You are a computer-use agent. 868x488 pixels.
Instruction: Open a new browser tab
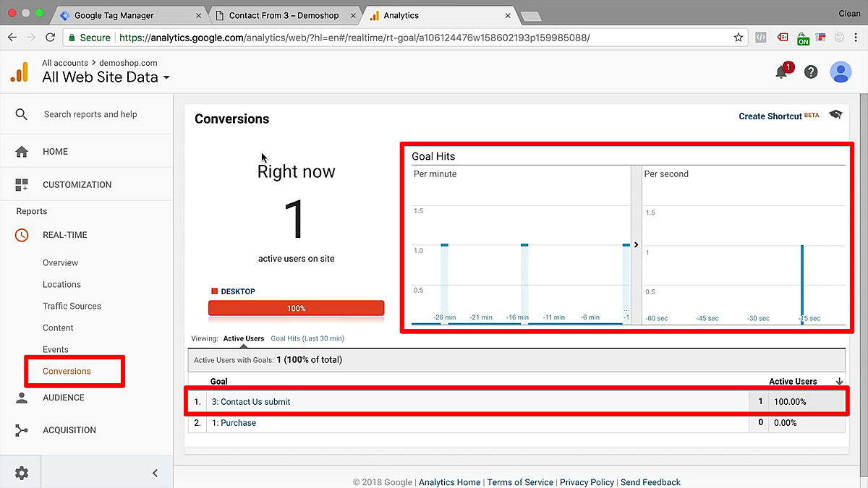(531, 16)
